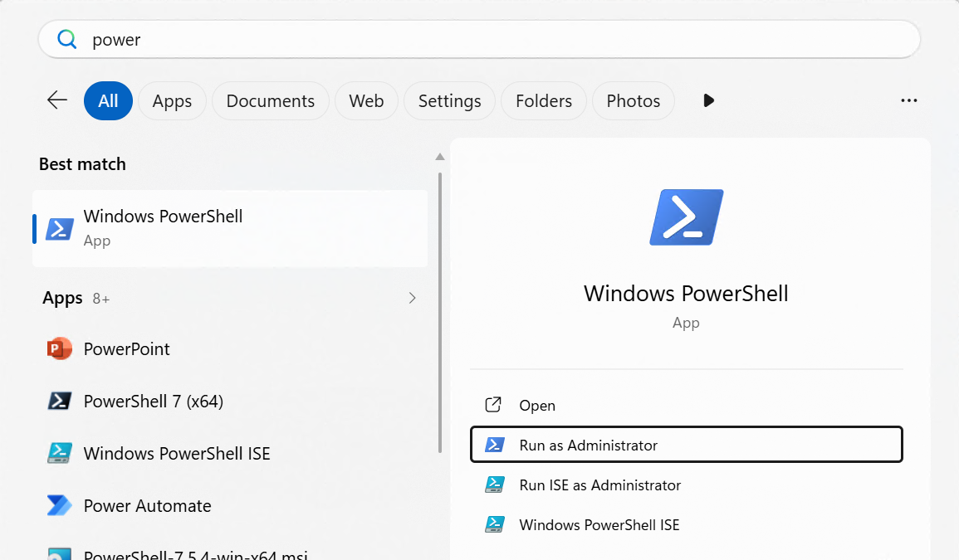Open the three-dots options menu
This screenshot has height=560, width=959.
(909, 100)
